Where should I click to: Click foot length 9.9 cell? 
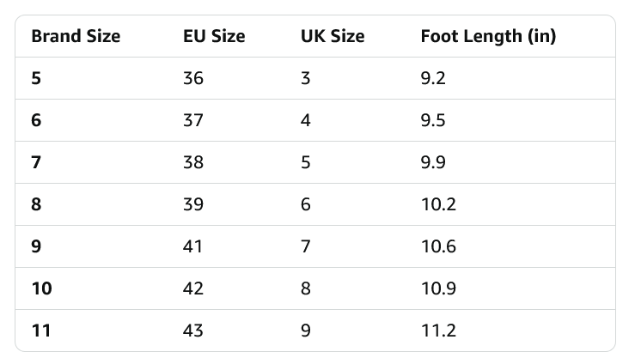[x=433, y=162]
